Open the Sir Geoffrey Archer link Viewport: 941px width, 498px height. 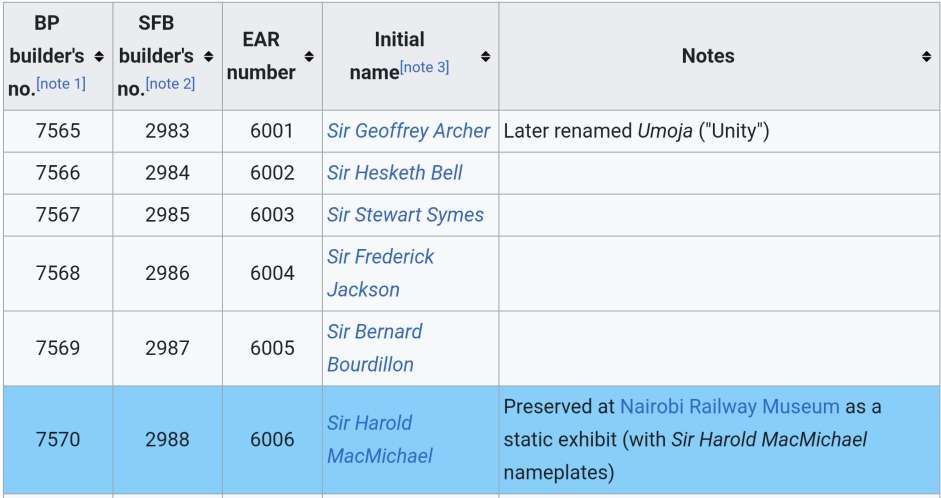pyautogui.click(x=408, y=131)
